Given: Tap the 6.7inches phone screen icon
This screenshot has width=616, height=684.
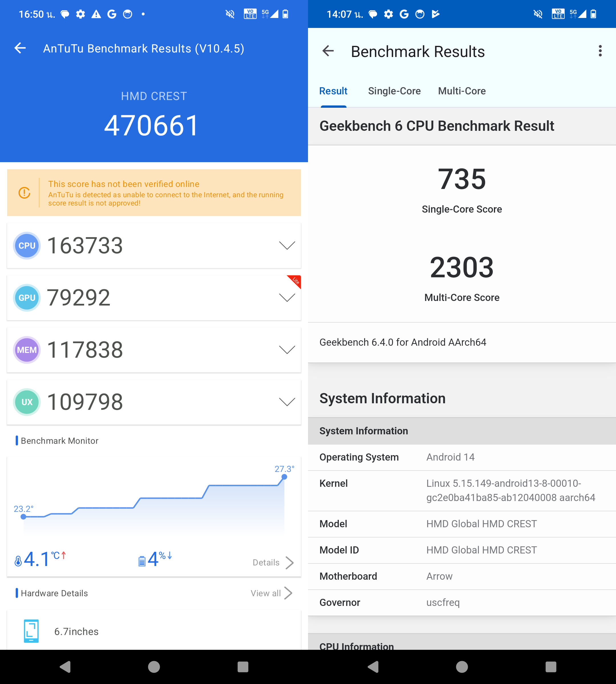Looking at the screenshot, I should click(x=31, y=631).
